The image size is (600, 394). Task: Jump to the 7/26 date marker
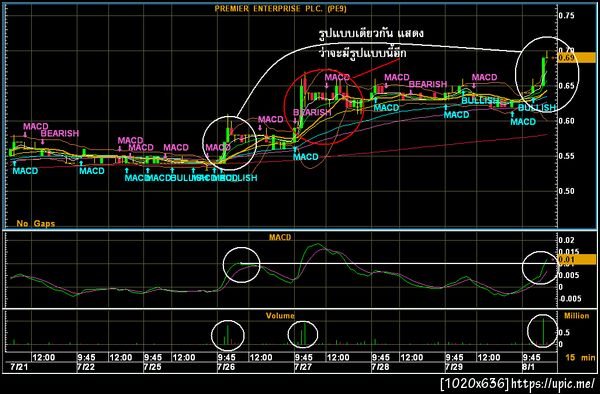(226, 367)
